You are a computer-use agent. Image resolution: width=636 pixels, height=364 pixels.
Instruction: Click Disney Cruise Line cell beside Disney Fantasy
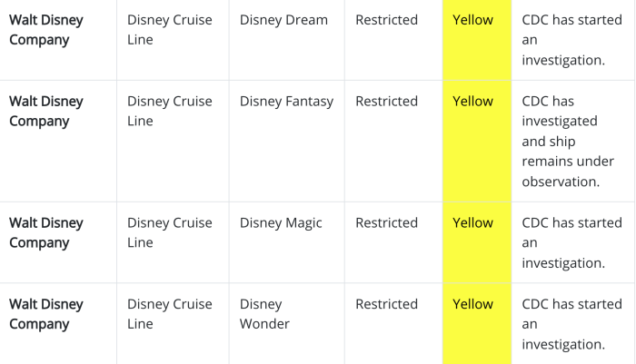click(173, 141)
